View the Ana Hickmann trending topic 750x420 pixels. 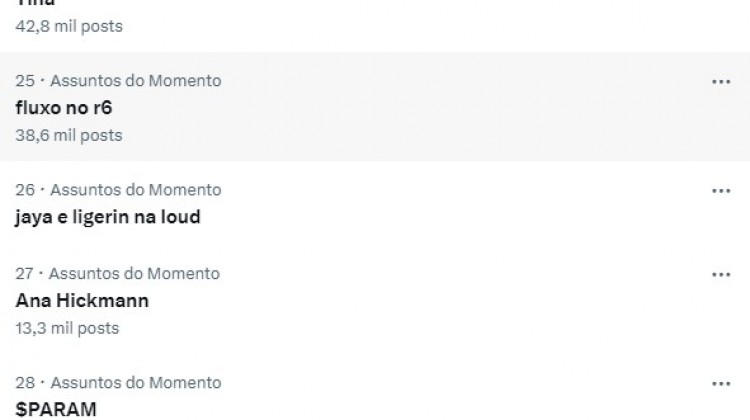[82, 300]
